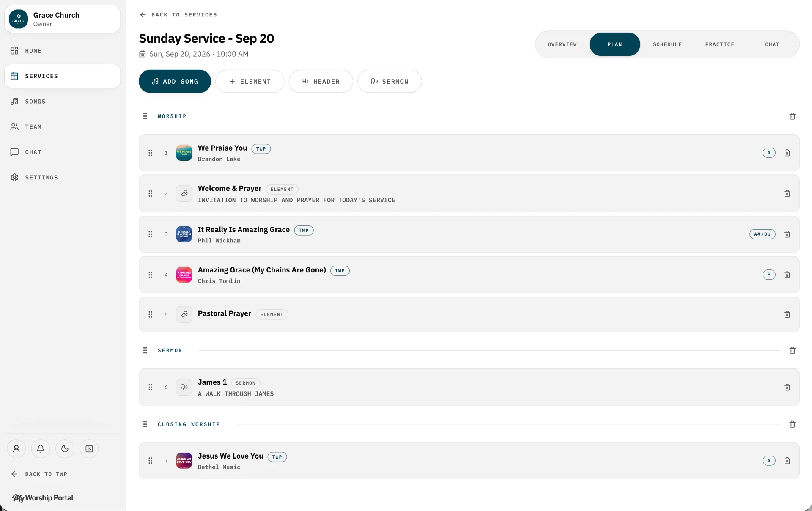
Task: Open Grace Church organization switcher
Action: click(x=63, y=19)
